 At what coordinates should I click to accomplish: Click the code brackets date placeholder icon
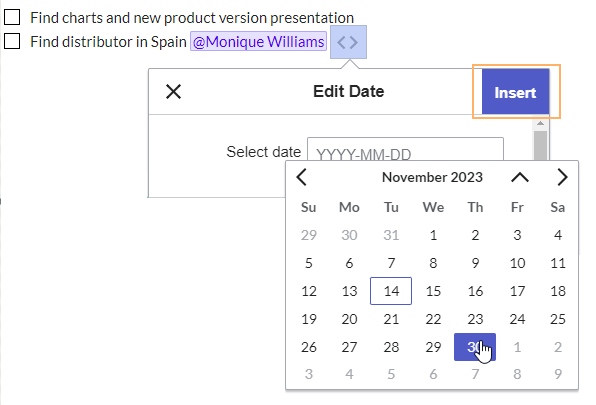348,42
